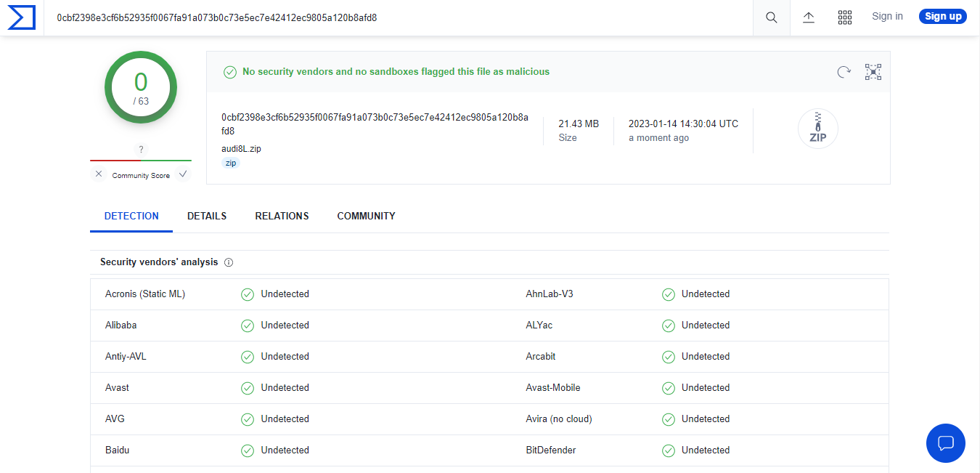Open the VirusTotal home logo

22,17
